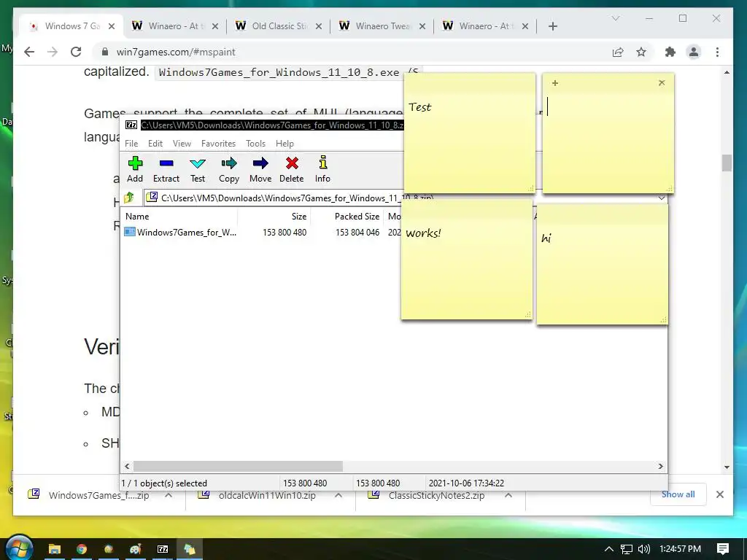This screenshot has height=560, width=747.
Task: Click the right arrow of 7-Zip horizontal scrollbar
Action: point(661,466)
